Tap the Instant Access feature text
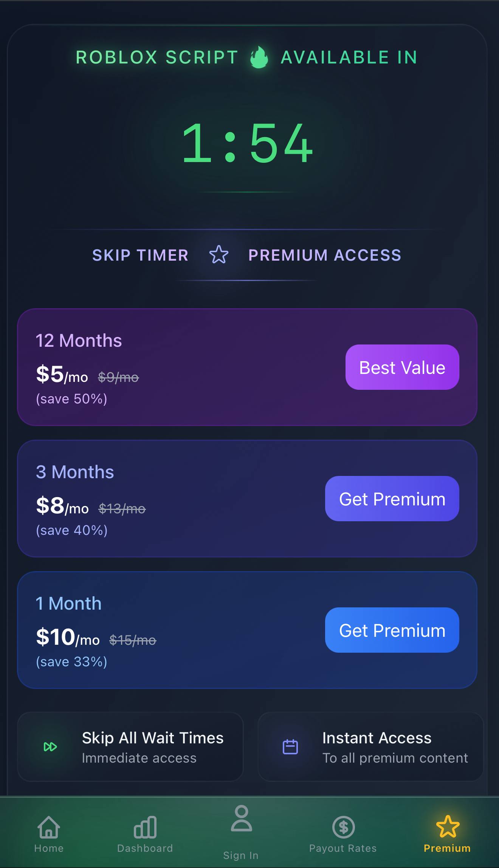This screenshot has width=499, height=868. tap(377, 738)
